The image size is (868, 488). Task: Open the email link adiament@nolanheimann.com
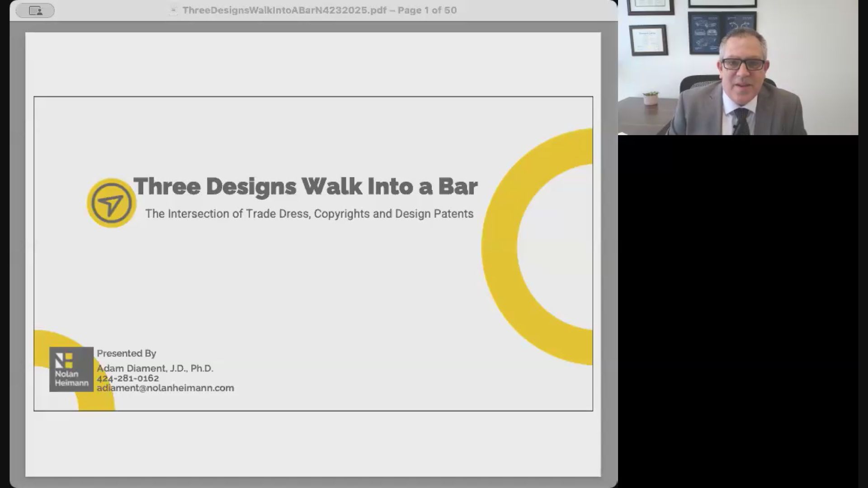(165, 388)
